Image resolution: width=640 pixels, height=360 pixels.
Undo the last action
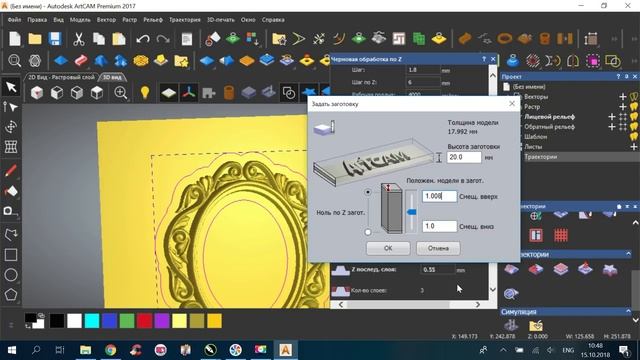click(x=143, y=39)
